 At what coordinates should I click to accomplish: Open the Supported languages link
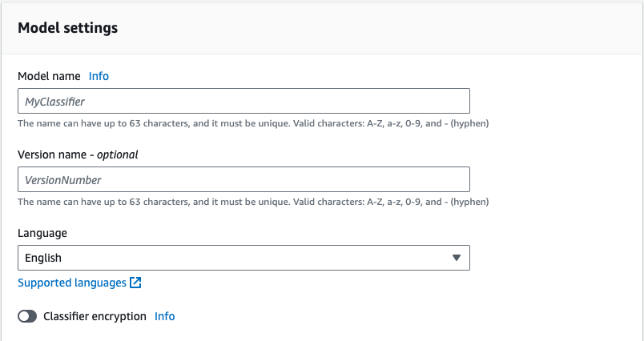71,283
